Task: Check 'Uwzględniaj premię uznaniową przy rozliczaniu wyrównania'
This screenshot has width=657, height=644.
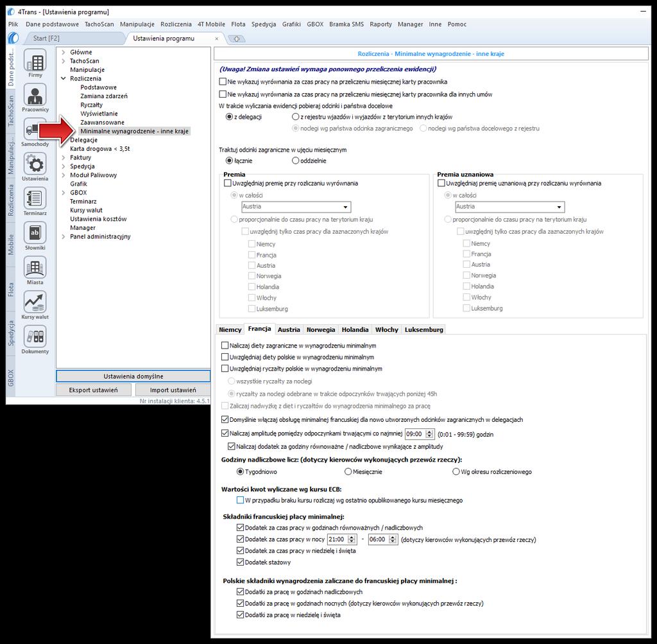Action: pyautogui.click(x=441, y=183)
